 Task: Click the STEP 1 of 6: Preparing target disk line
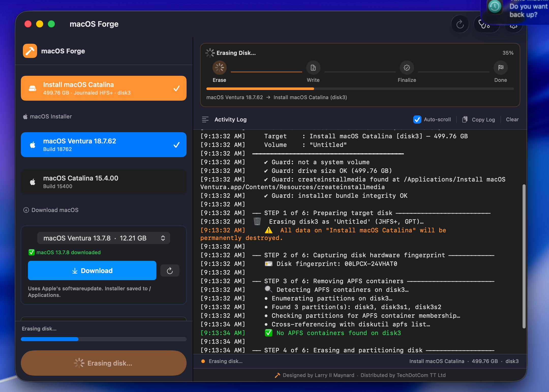point(345,213)
